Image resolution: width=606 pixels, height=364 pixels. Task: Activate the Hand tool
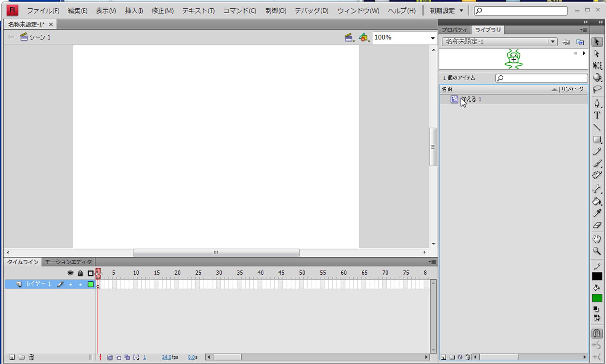point(597,239)
